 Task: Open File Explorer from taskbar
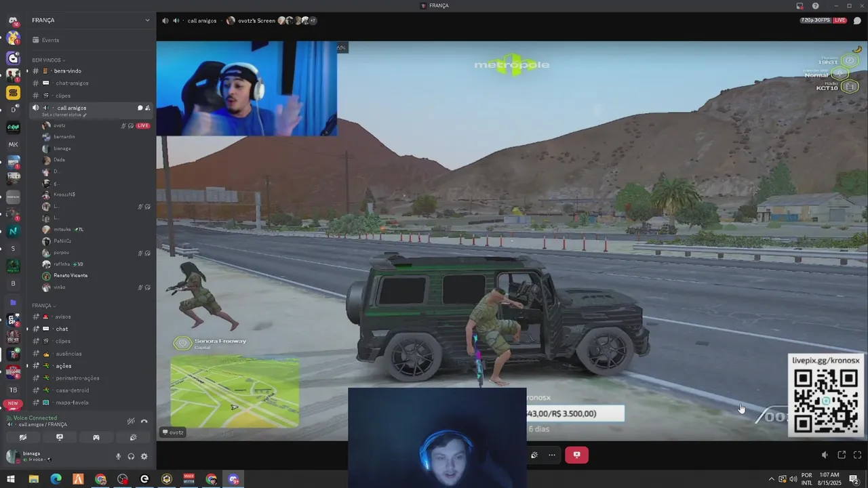click(33, 479)
